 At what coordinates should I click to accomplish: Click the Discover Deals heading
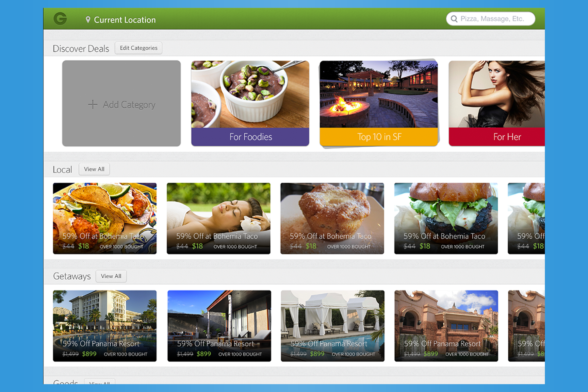coord(81,49)
